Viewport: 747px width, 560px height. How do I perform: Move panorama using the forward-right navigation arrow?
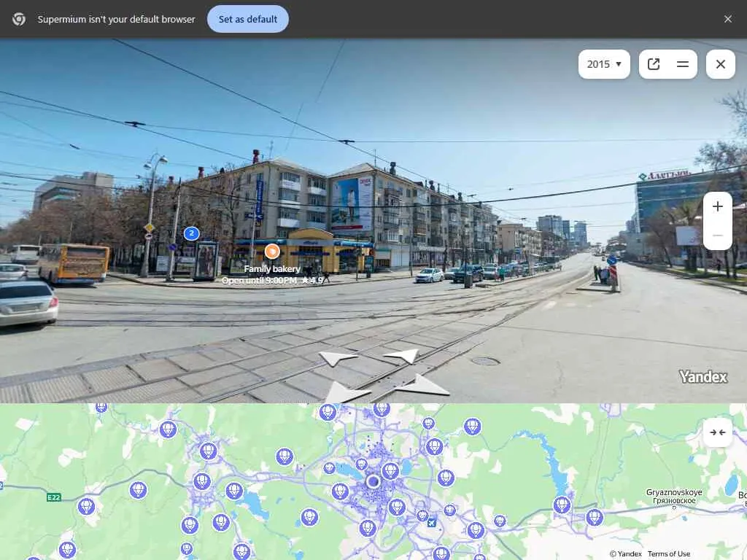click(x=401, y=355)
